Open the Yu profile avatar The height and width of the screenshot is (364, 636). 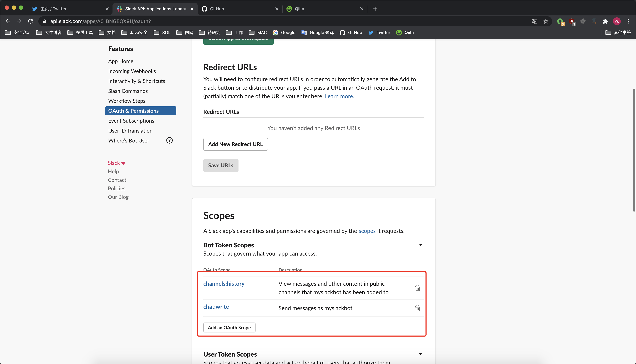pos(617,21)
